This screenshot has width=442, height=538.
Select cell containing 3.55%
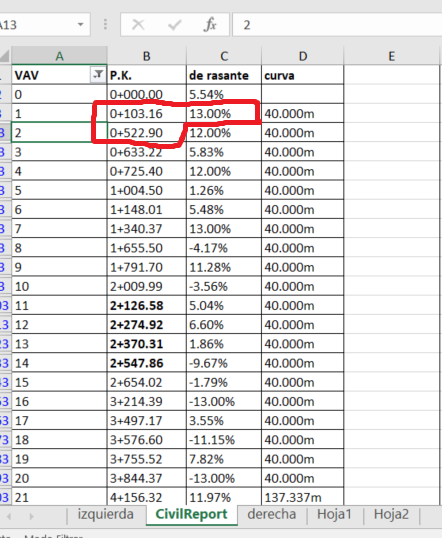pos(224,421)
